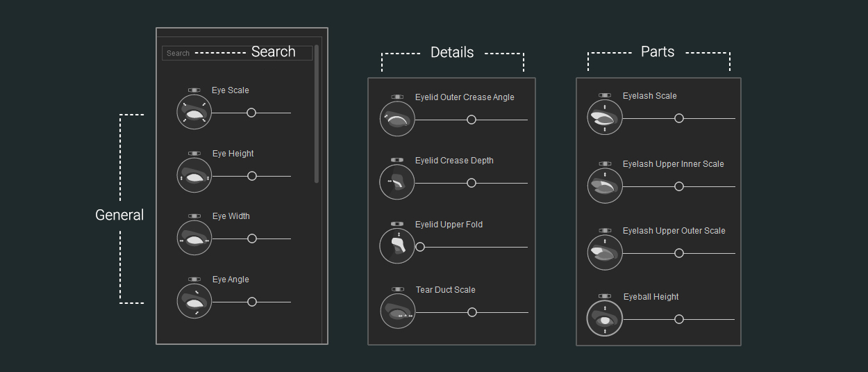Click the 'Tear Duct Scale' label
Viewport: 868px width, 372px height.
point(446,290)
